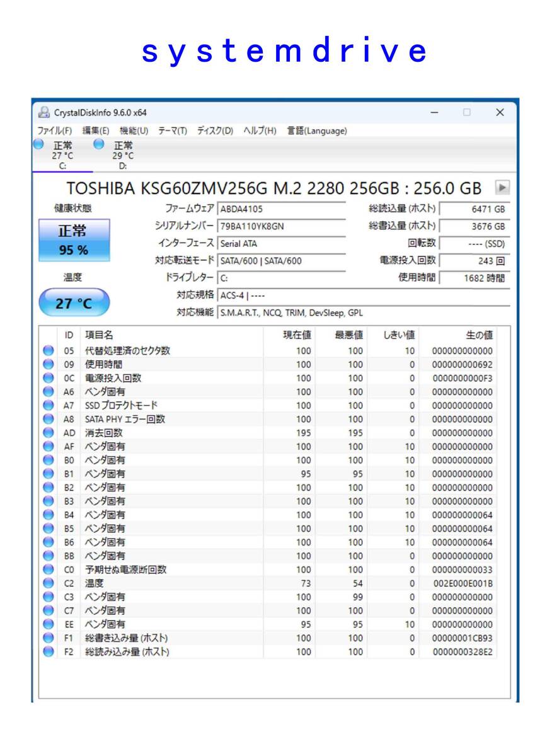Click status icon for ID B1 row

[48, 474]
